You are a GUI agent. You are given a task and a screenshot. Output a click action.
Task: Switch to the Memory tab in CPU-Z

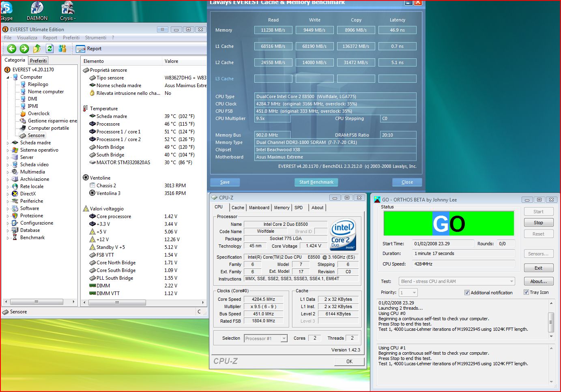pos(282,208)
